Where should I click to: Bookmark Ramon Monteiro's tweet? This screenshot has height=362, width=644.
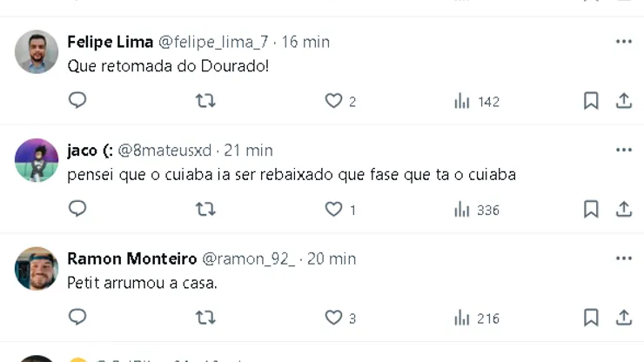point(591,318)
